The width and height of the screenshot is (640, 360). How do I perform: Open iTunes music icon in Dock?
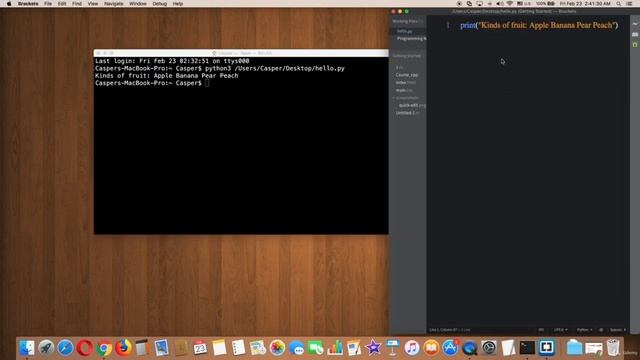[x=412, y=348]
